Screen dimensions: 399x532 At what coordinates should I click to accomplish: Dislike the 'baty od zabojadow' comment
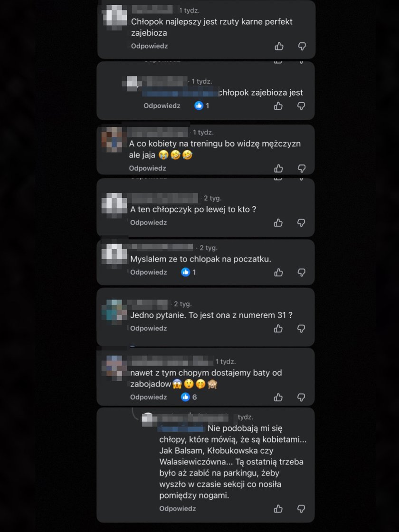click(301, 397)
